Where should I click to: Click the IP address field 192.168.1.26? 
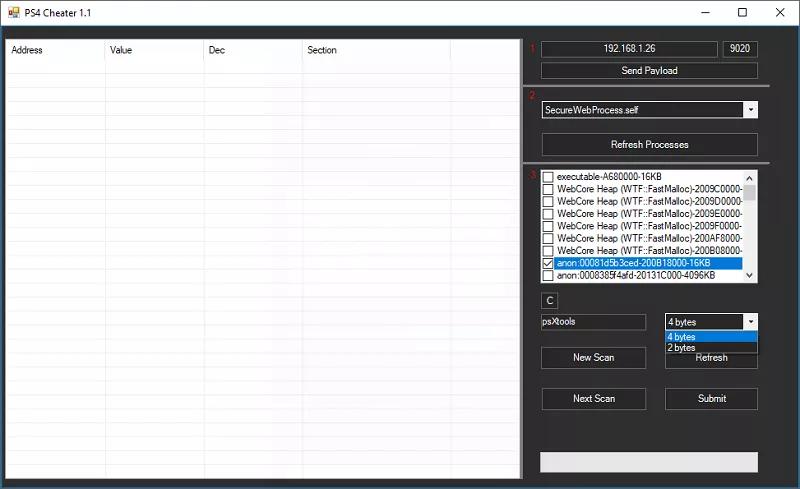[x=629, y=49]
